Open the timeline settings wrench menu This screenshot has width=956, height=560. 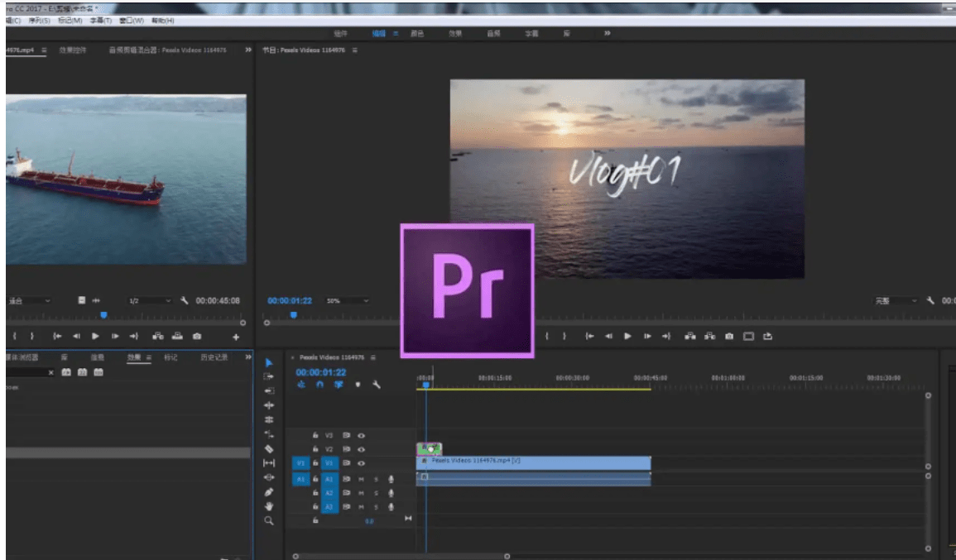tap(377, 385)
